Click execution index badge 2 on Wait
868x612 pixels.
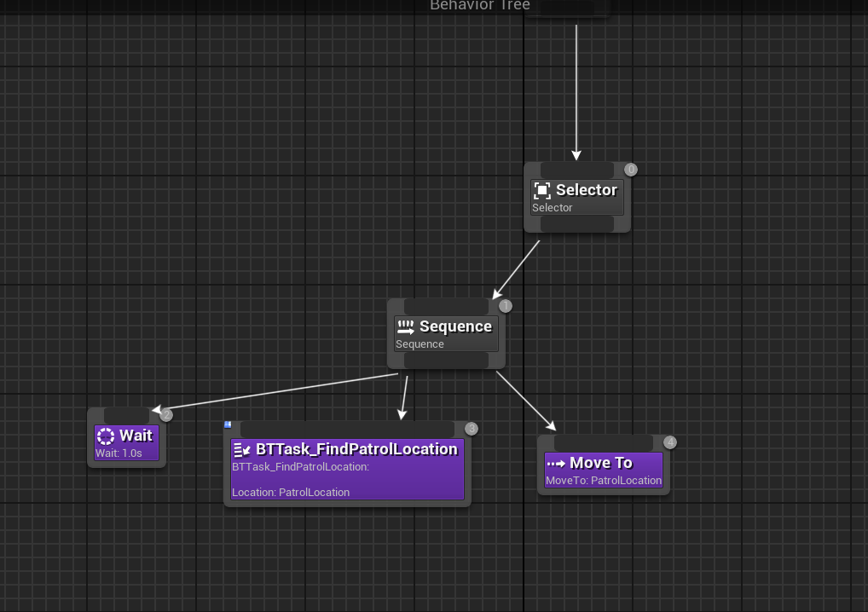coord(166,415)
